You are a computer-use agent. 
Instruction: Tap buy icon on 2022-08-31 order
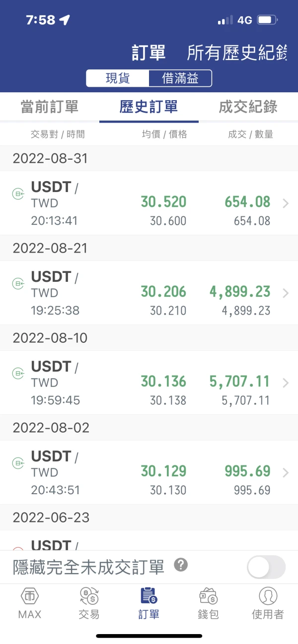[18, 194]
